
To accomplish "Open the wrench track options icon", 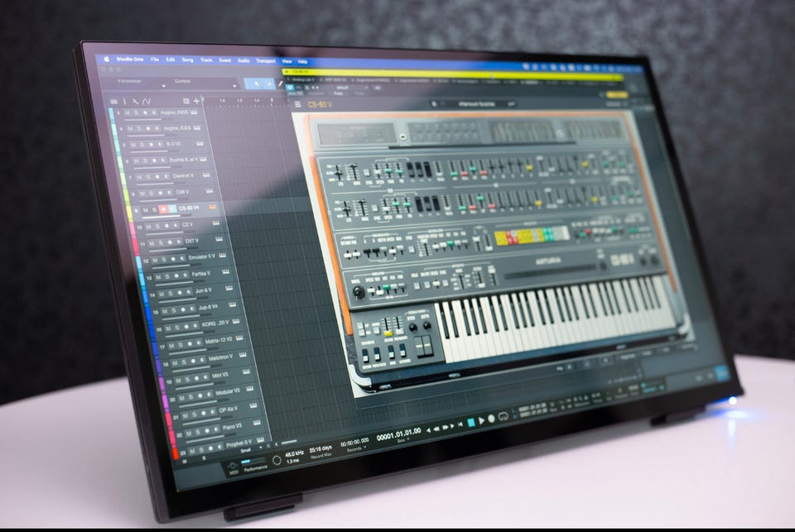I will click(x=135, y=101).
